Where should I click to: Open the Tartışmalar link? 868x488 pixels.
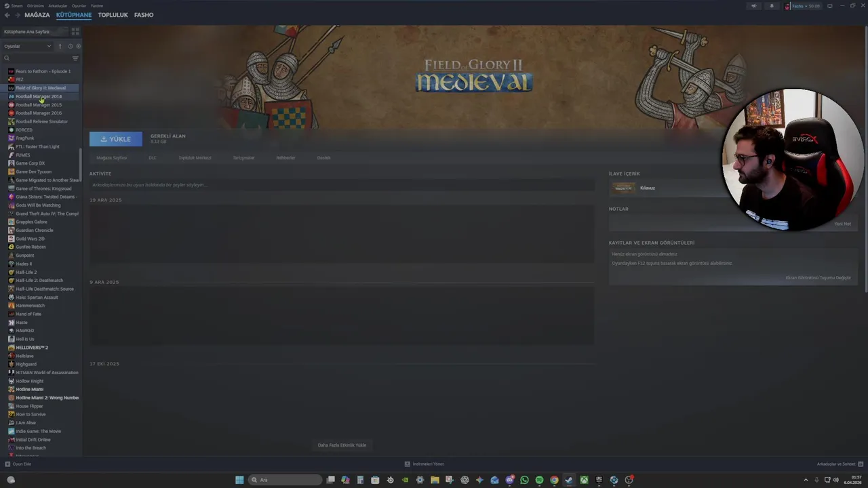click(243, 158)
